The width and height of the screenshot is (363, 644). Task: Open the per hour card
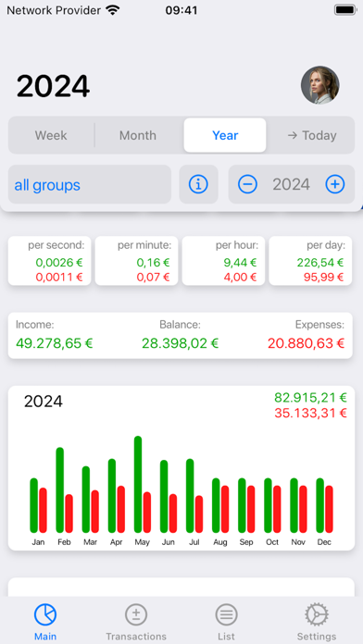(224, 260)
